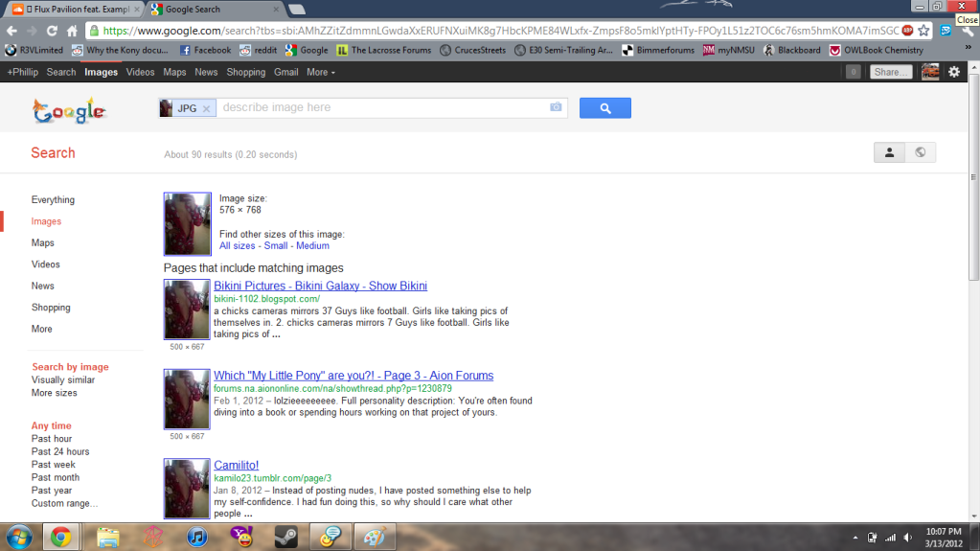Select Maps in the left sidebar
980x551 pixels.
(42, 242)
